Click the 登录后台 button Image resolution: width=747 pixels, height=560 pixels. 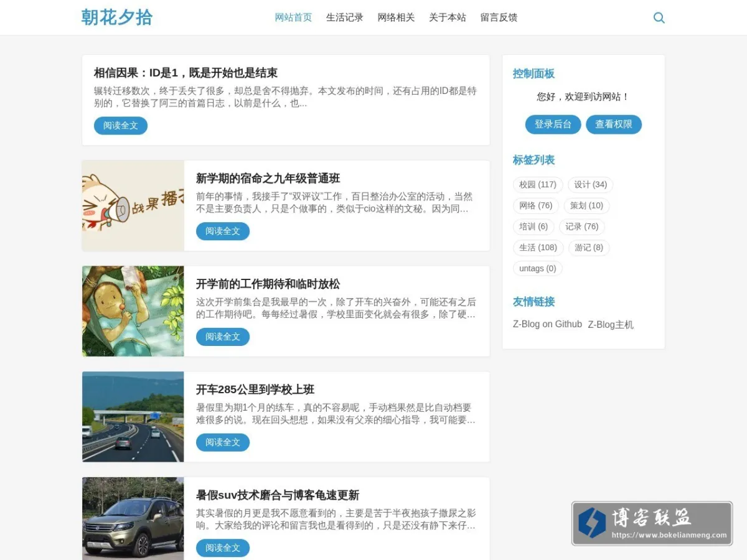pos(553,124)
